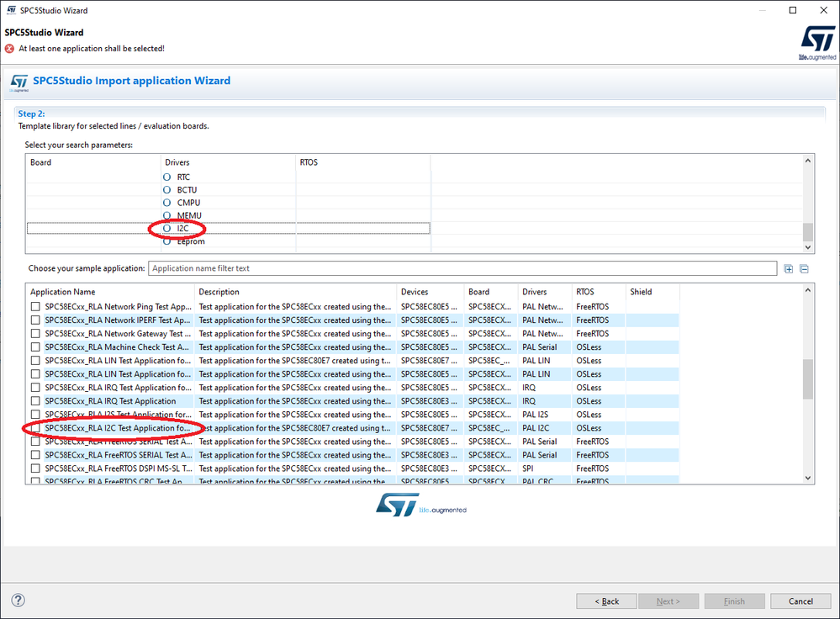Click application list scrollbar down arrow
Image resolution: width=840 pixels, height=619 pixels.
pos(808,478)
